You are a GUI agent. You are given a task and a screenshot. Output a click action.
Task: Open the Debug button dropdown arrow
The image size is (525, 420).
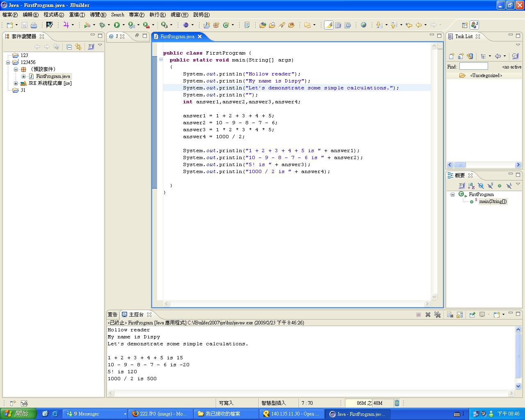[x=109, y=25]
